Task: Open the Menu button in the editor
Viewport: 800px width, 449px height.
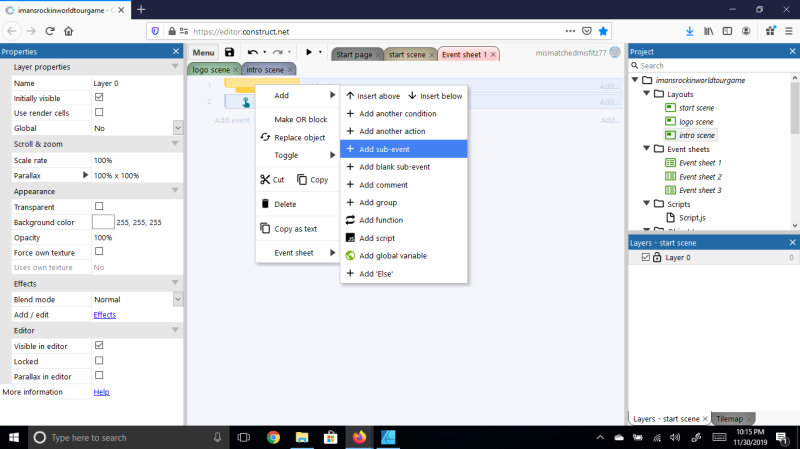Action: click(203, 53)
